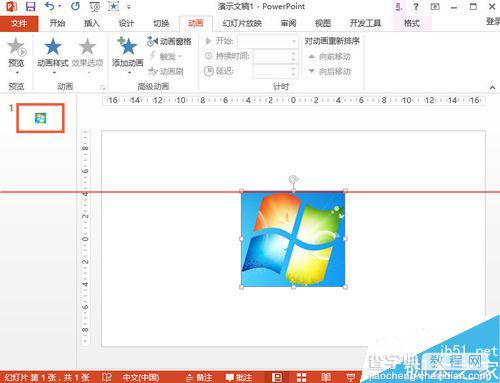Switch to Slide Sorter view icon
Image resolution: width=500 pixels, height=383 pixels.
(x=301, y=377)
